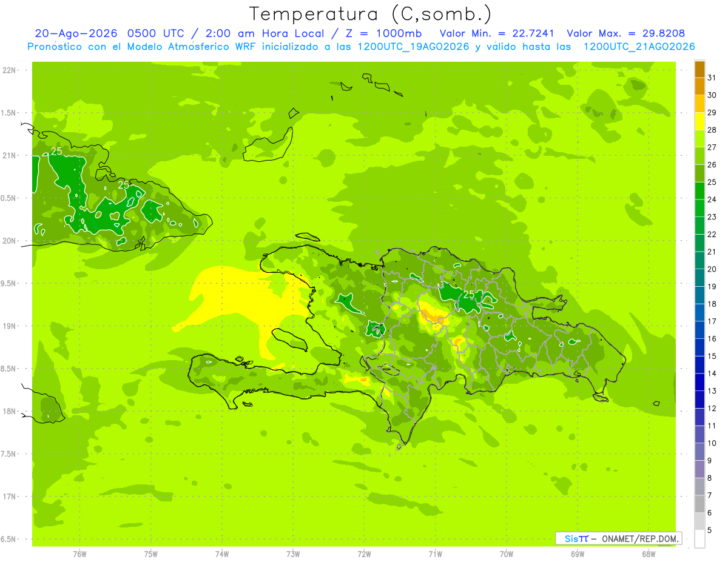
Task: Pick the bright green colorbar segment between 24 and 25
Action: (x=699, y=190)
